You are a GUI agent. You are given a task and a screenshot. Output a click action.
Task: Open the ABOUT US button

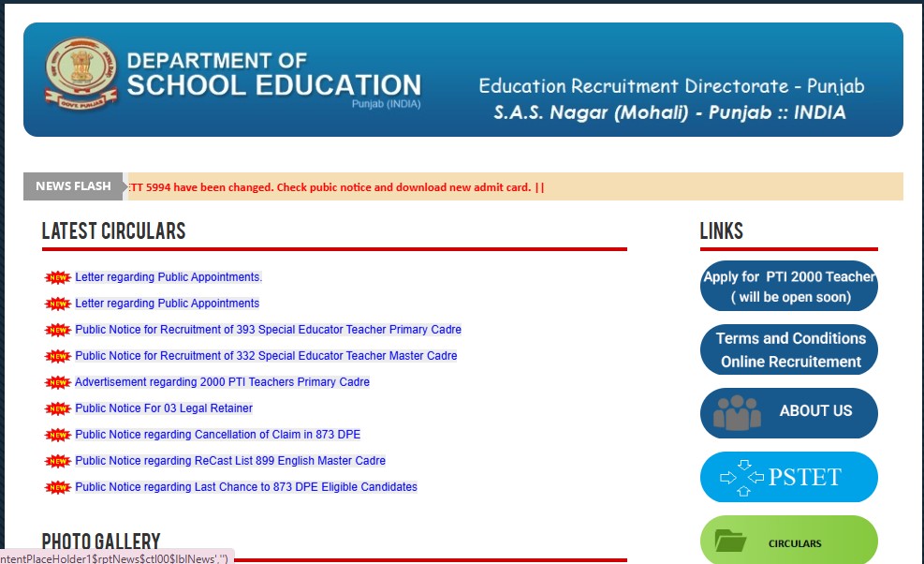[x=789, y=413]
